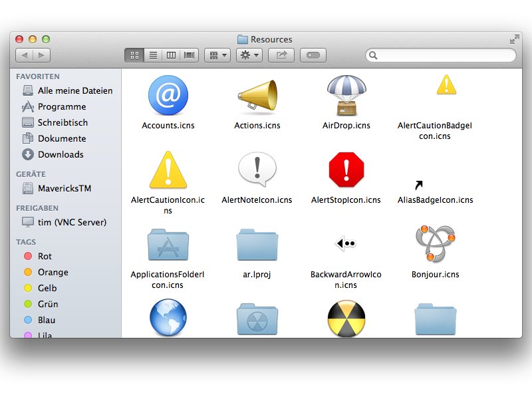This screenshot has width=532, height=399.
Task: Switch to list view
Action: coord(153,55)
